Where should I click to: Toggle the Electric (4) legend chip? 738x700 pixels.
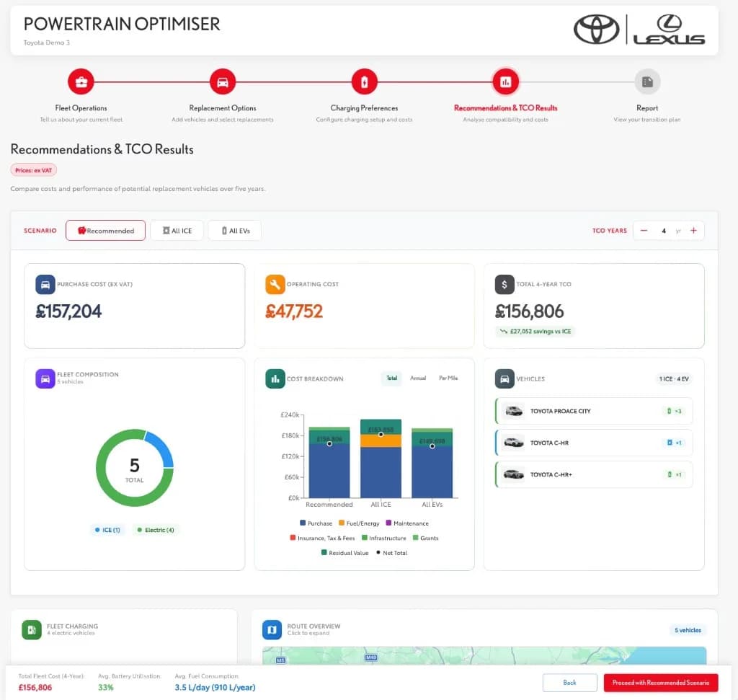[x=156, y=530]
